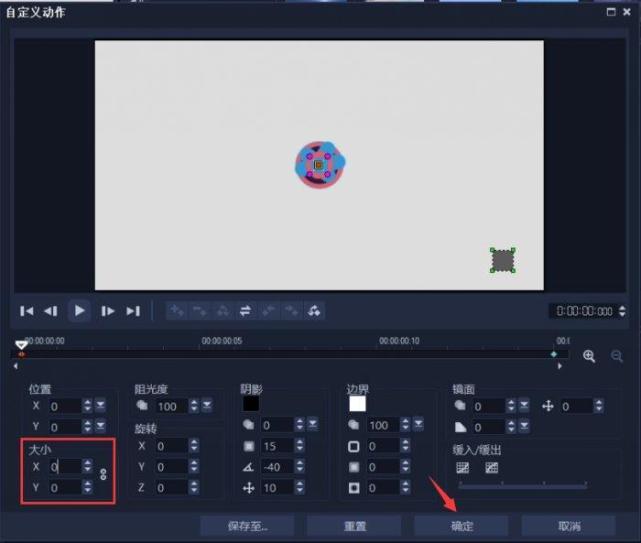Click the ease in/out slider track
This screenshot has width=641, height=543.
click(523, 485)
